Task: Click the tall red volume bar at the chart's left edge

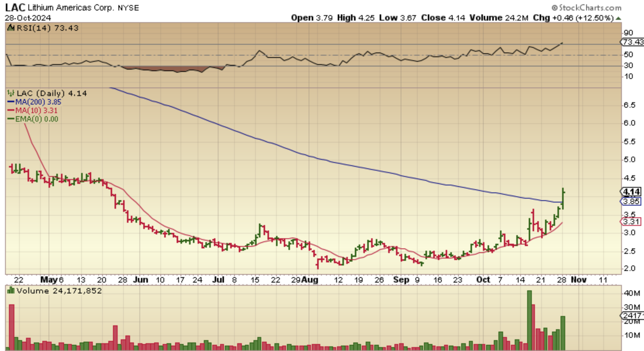Action: pyautogui.click(x=12, y=327)
